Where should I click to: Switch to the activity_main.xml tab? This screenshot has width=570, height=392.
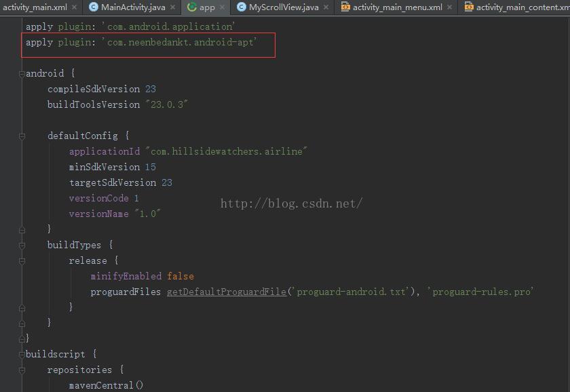pyautogui.click(x=35, y=7)
